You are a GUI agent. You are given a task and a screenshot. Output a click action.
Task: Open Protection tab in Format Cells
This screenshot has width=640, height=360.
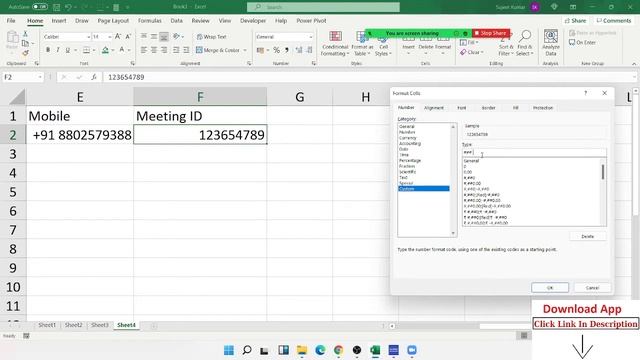[543, 108]
